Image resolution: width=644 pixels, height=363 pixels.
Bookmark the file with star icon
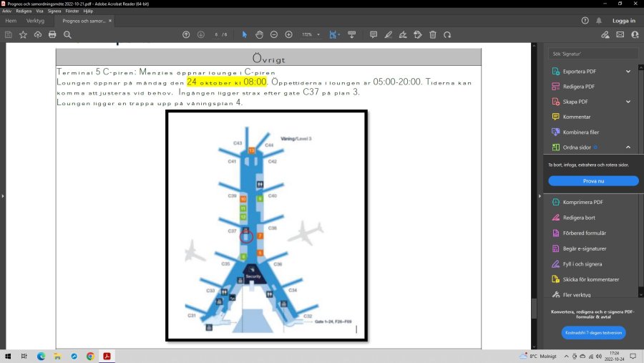click(x=23, y=34)
